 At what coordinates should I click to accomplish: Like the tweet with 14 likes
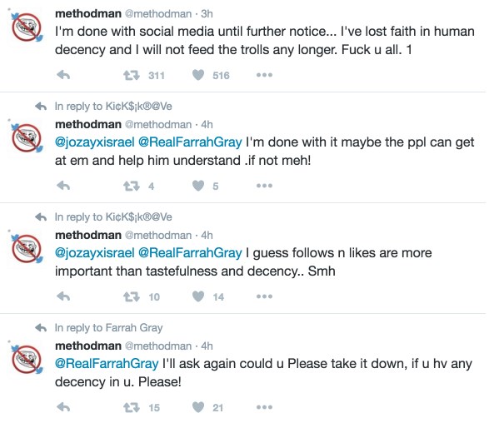coord(198,296)
